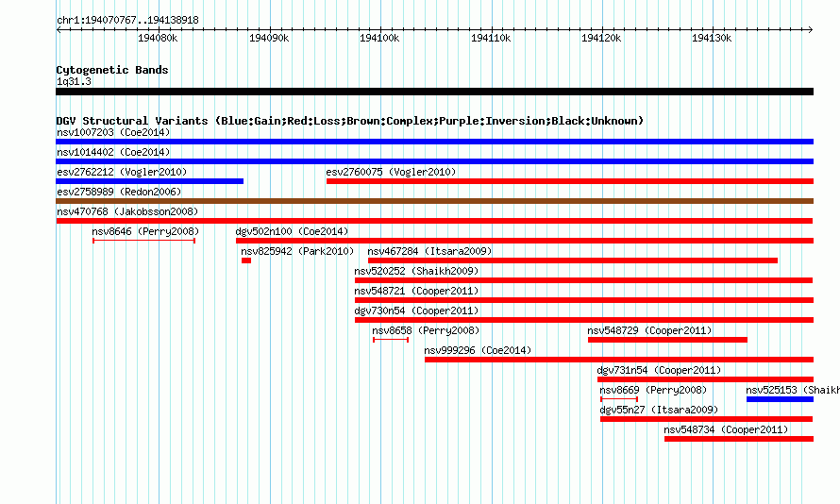This screenshot has width=840, height=504.
Task: Click the small nsv825942 (Park2010) red block
Action: tap(246, 260)
